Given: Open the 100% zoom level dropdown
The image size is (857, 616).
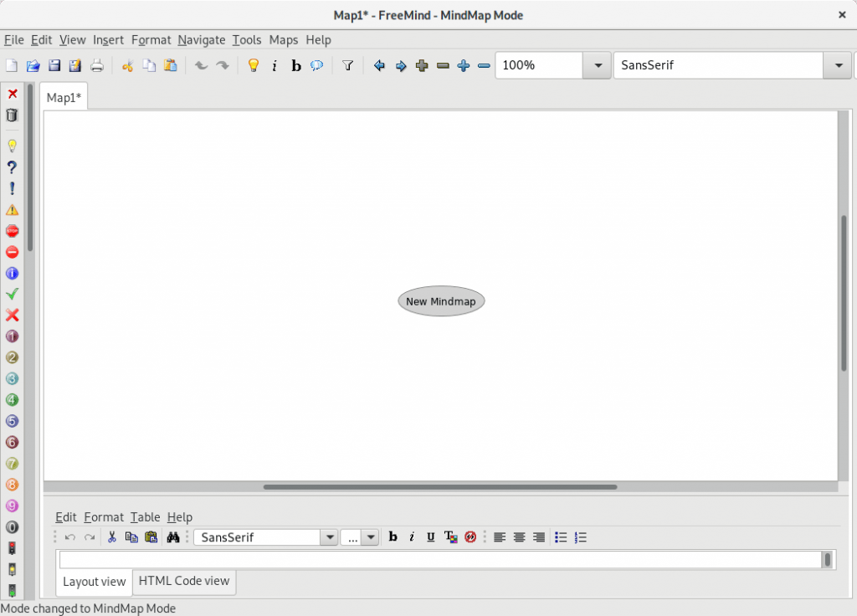Looking at the screenshot, I should click(x=597, y=65).
